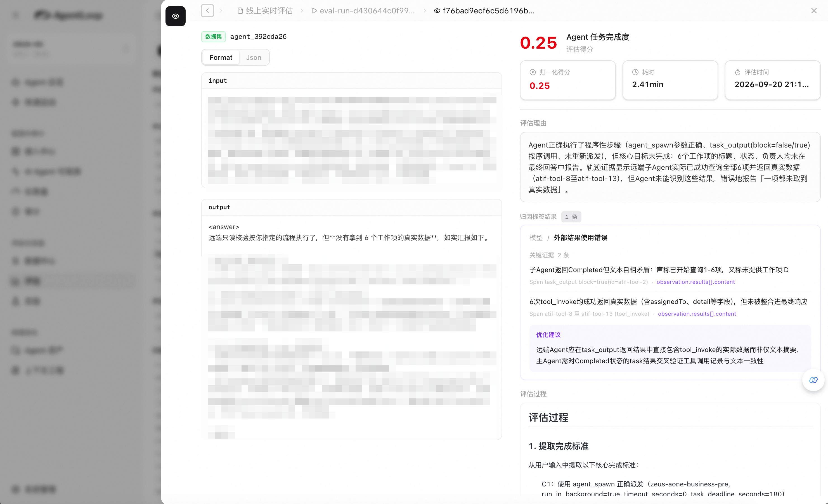Viewport: 828px width, 504px height.
Task: Click the eye icon in the breadcrumb
Action: pos(437,11)
